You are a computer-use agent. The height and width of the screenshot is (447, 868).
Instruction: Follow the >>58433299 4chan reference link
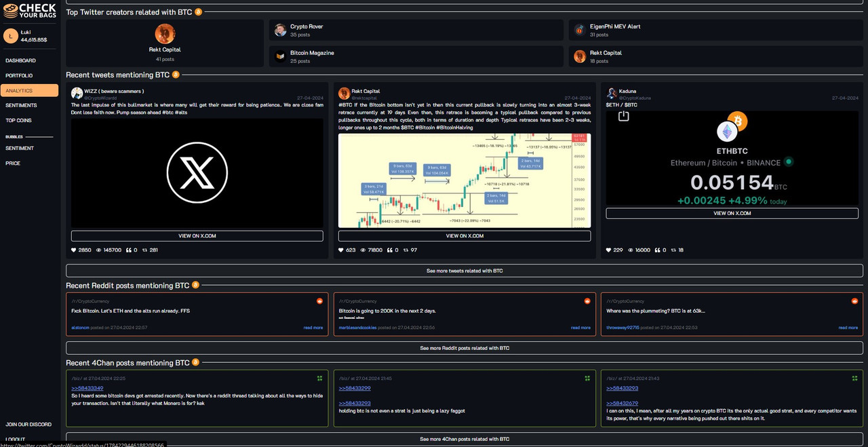click(x=355, y=388)
